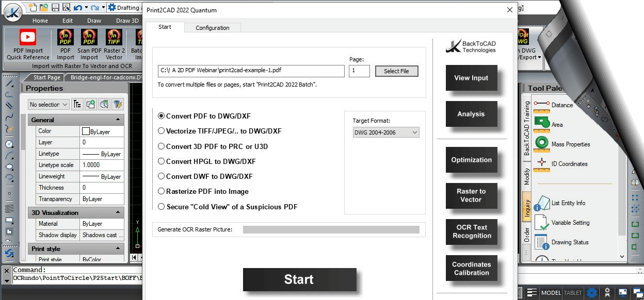Viewport: 644px width, 300px height.
Task: Create a new drawing from quick access toolbar
Action: (x=33, y=8)
